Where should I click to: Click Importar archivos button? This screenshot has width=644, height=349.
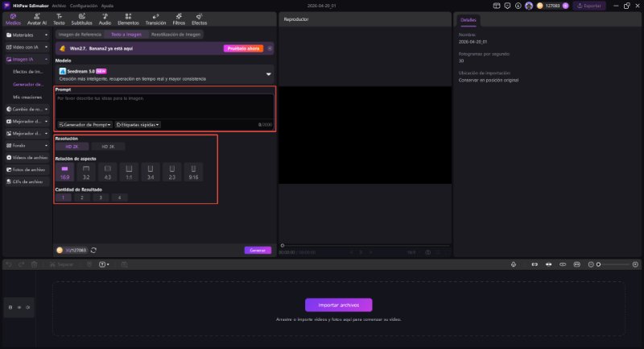[x=338, y=305]
